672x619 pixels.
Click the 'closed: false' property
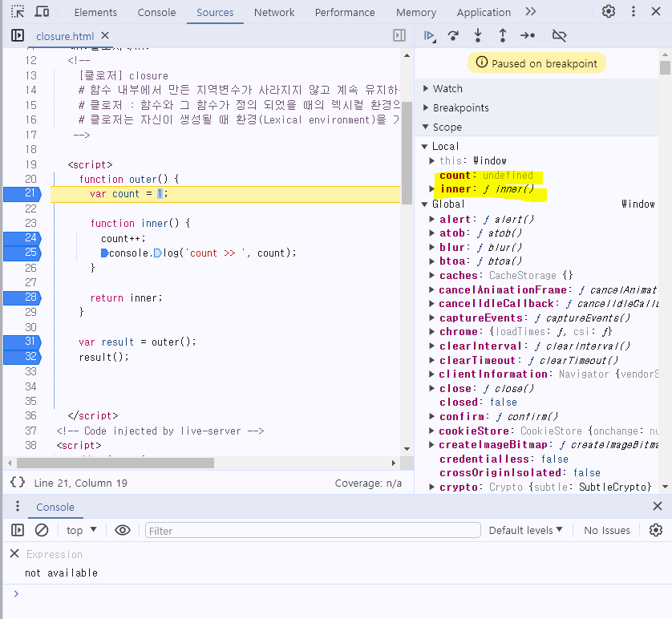pyautogui.click(x=478, y=403)
